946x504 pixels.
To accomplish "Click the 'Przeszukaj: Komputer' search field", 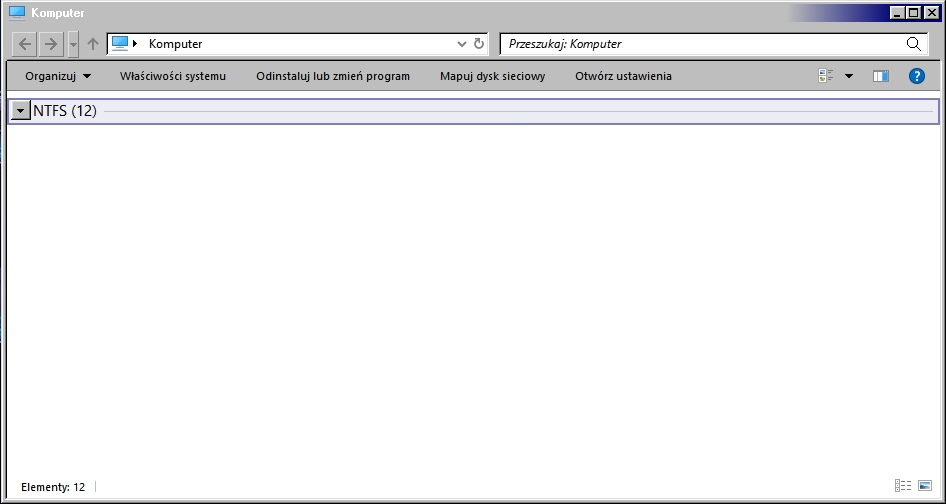I will pyautogui.click(x=700, y=44).
